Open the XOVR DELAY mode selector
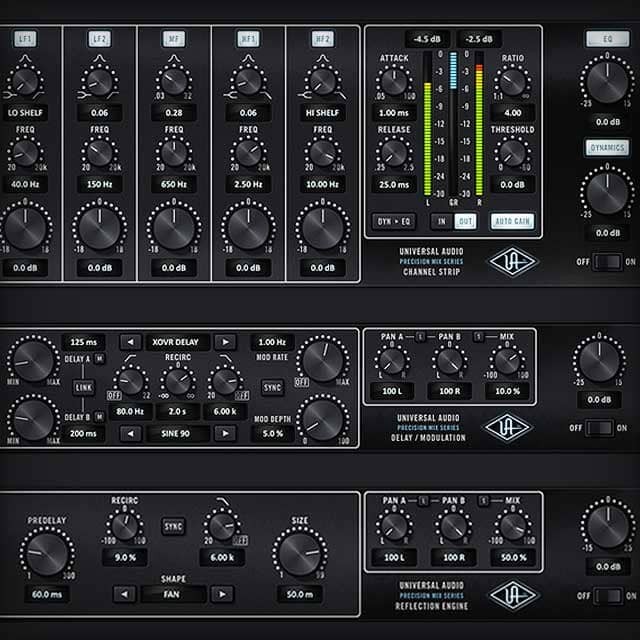The width and height of the screenshot is (640, 640). (178, 342)
